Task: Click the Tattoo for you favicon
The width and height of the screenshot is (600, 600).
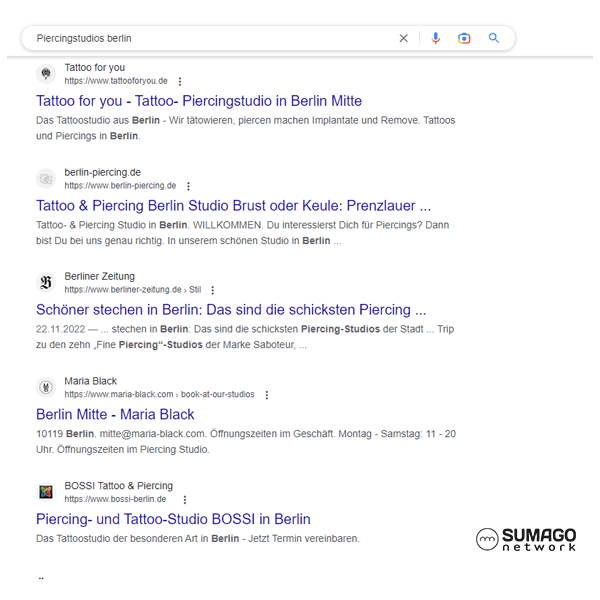Action: 46,73
